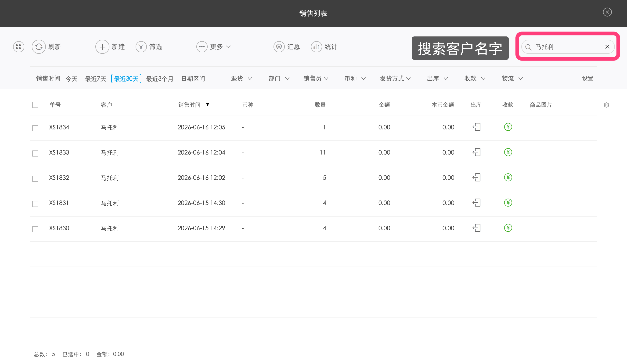Click the 汇总 label button
627x364 pixels.
[x=294, y=47]
